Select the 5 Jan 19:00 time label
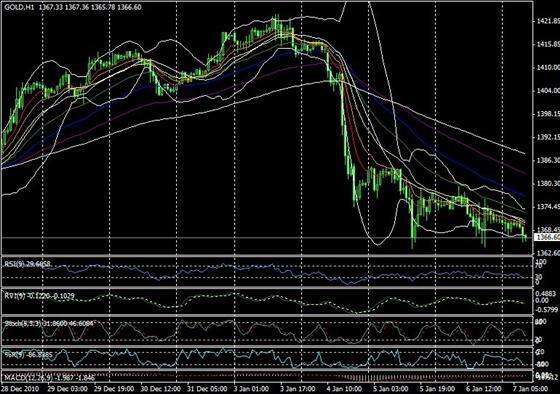Viewport: 560px width, 394px height. point(437,388)
